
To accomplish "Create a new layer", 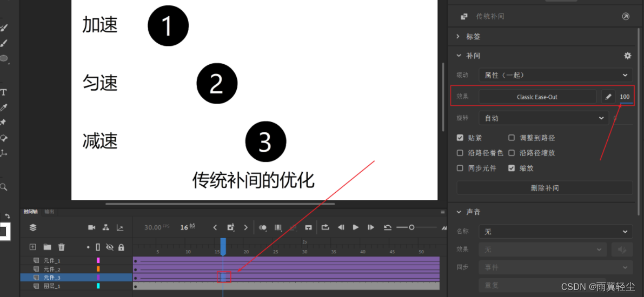I will 34,247.
